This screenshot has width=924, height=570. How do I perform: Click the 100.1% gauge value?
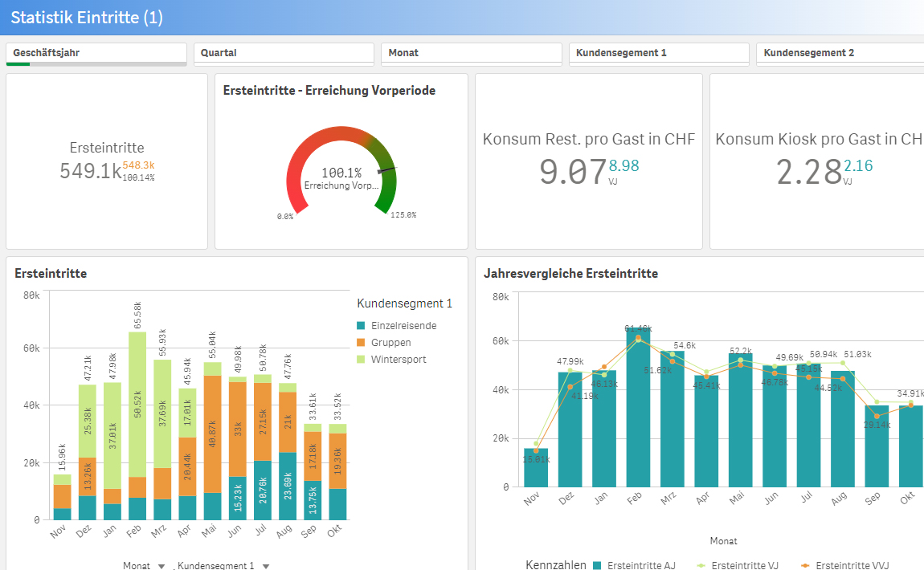341,173
